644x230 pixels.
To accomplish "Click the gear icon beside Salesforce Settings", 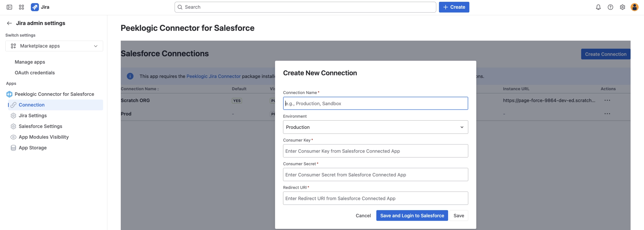I will pyautogui.click(x=13, y=126).
